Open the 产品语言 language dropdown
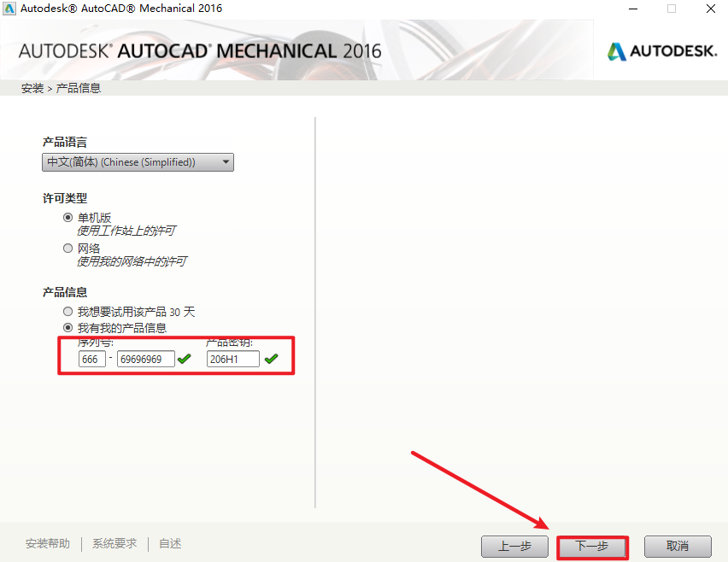Screen dimensions: 728x562 click(x=138, y=162)
